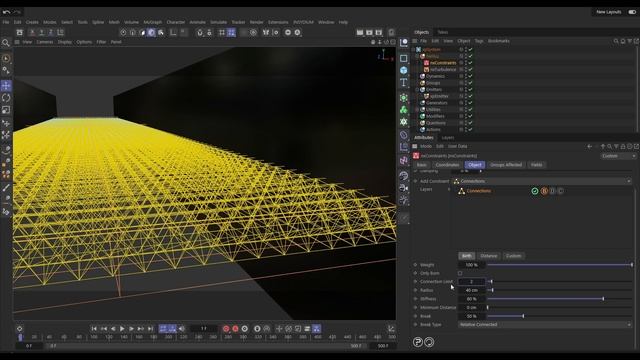The width and height of the screenshot is (640, 360).
Task: Click the Enable Snap magnet icon
Action: pos(200,33)
